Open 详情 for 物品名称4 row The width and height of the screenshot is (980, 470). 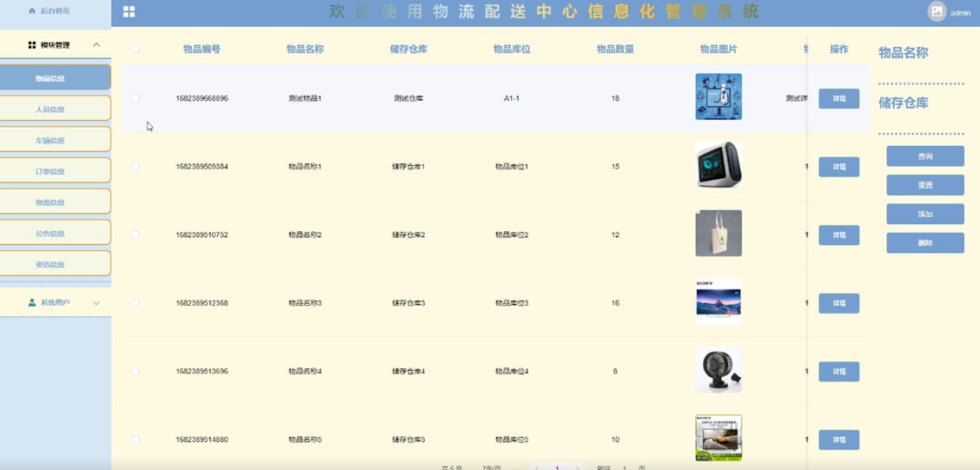click(x=838, y=371)
